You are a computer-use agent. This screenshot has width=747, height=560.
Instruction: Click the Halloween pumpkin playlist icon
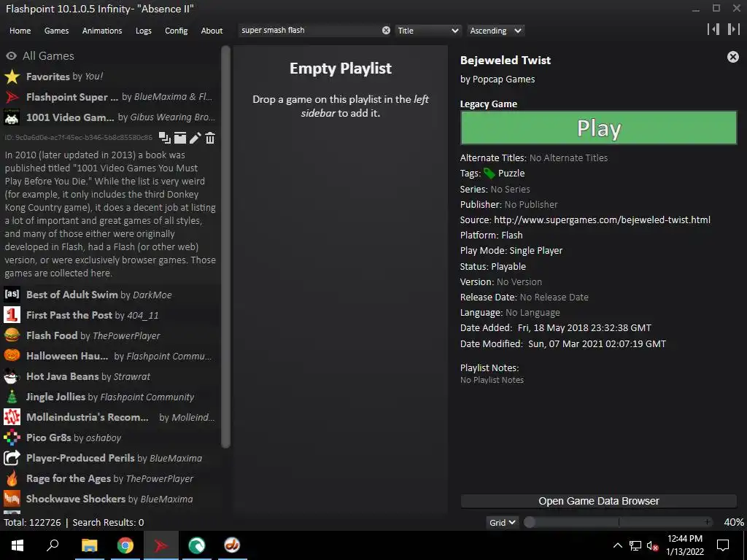pyautogui.click(x=12, y=356)
